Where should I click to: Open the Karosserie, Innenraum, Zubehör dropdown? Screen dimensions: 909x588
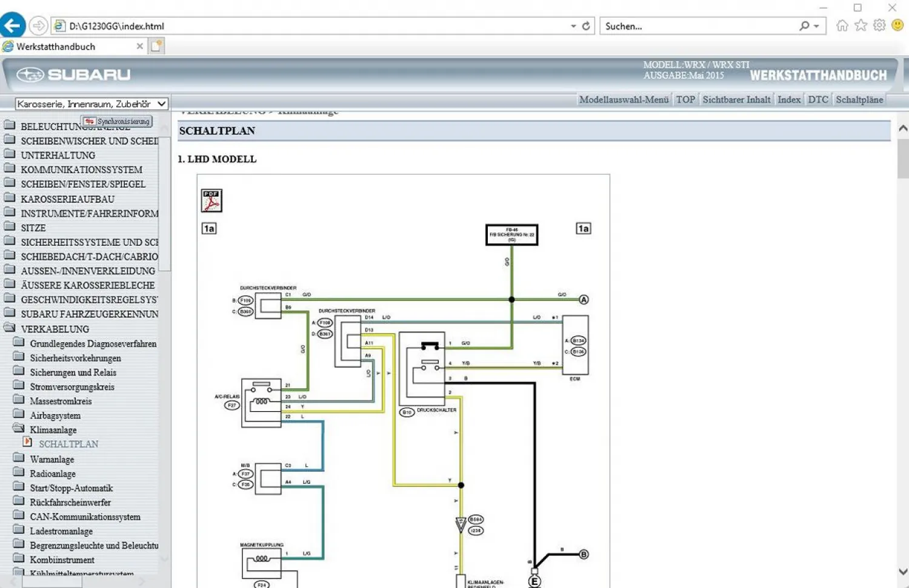[x=91, y=104]
